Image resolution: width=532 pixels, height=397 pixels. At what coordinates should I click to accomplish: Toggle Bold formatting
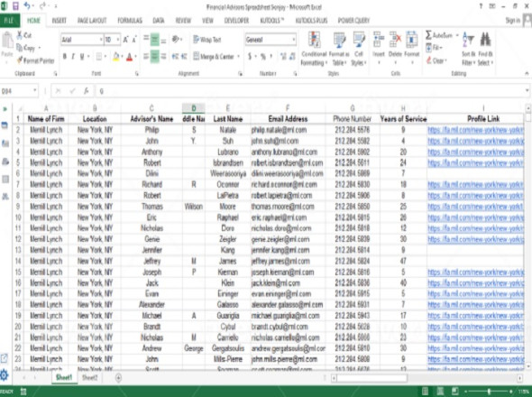click(x=64, y=56)
